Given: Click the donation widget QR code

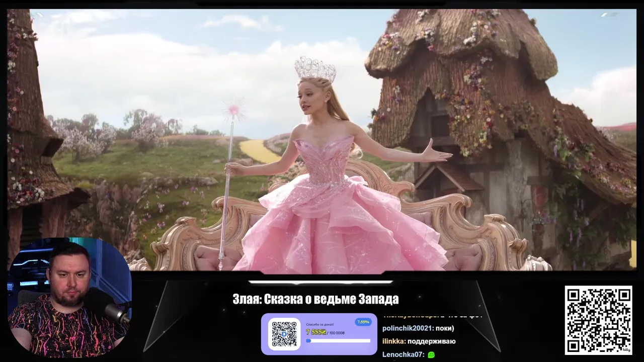Looking at the screenshot, I should tap(284, 334).
